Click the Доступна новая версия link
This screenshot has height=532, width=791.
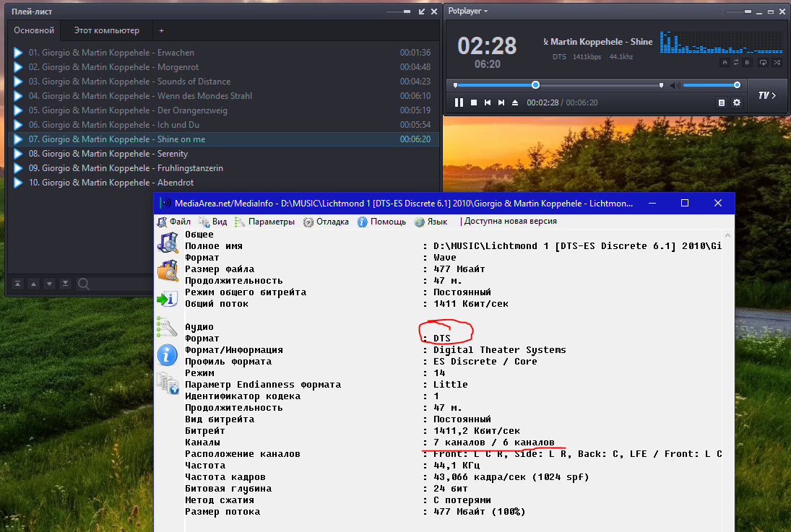pos(510,221)
